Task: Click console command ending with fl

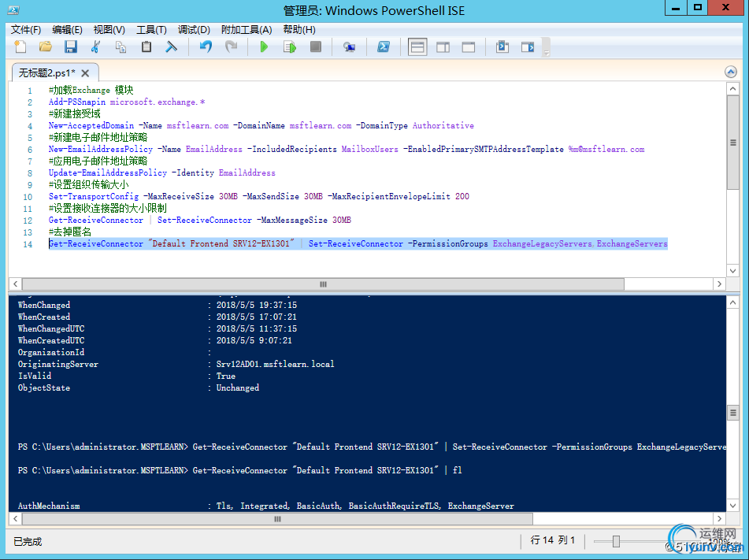Action: click(x=327, y=470)
